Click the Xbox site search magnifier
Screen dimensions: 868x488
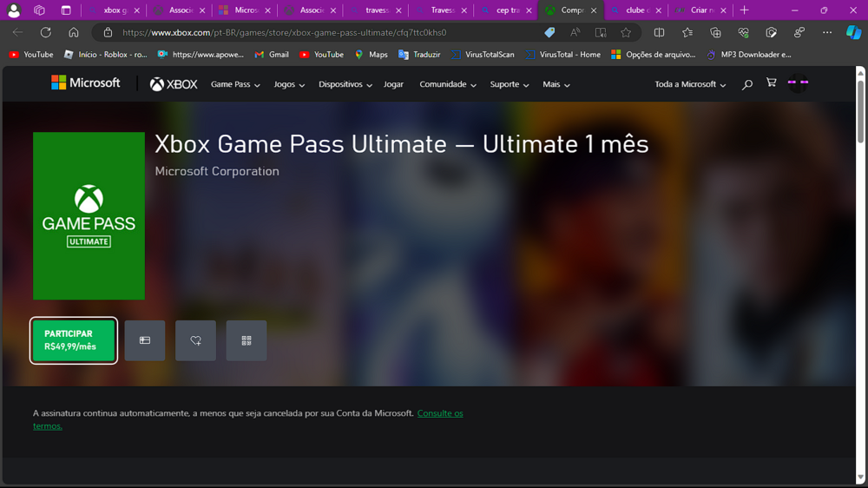coord(746,84)
